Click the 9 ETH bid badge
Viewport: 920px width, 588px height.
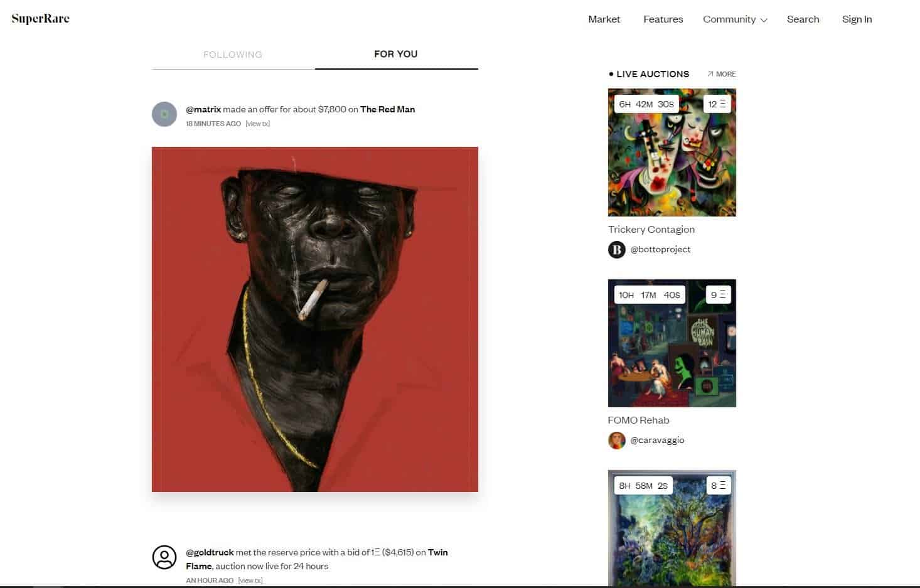(x=718, y=295)
